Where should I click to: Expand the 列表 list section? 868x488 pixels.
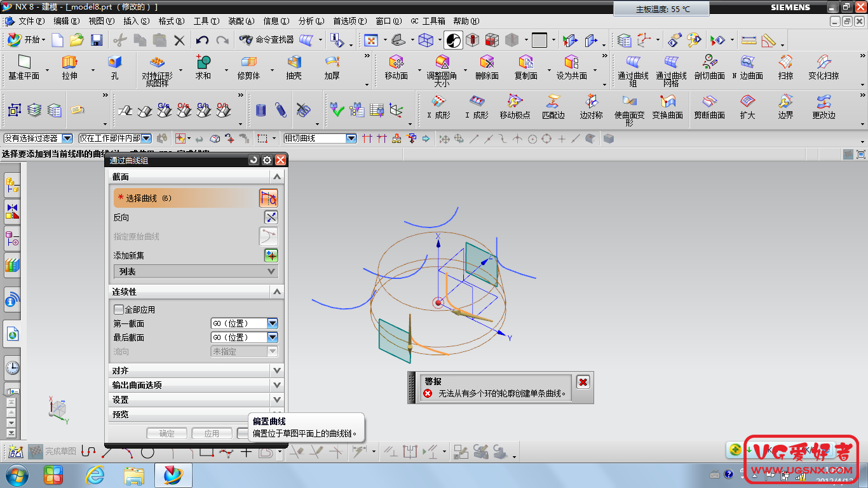196,271
